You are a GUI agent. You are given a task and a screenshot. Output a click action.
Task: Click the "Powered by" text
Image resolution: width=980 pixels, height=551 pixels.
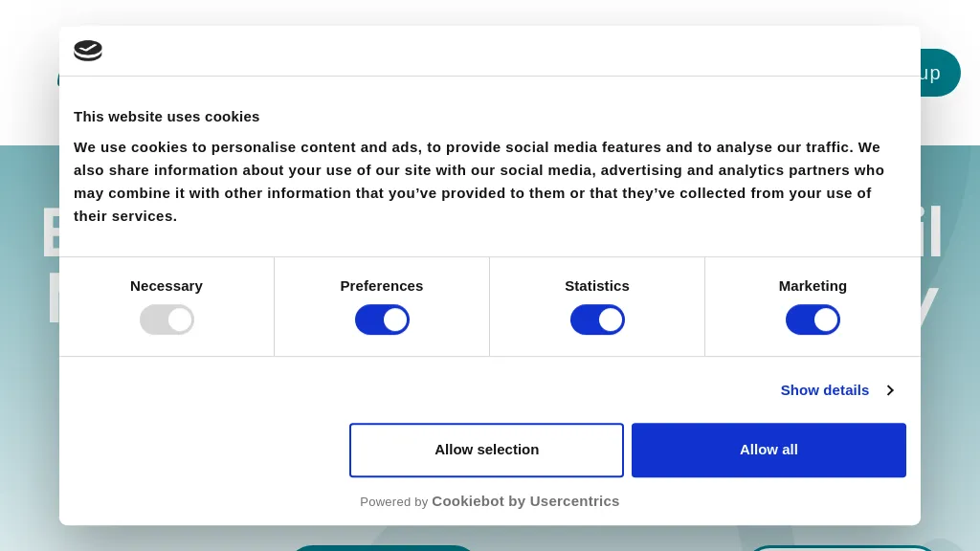[x=393, y=502]
